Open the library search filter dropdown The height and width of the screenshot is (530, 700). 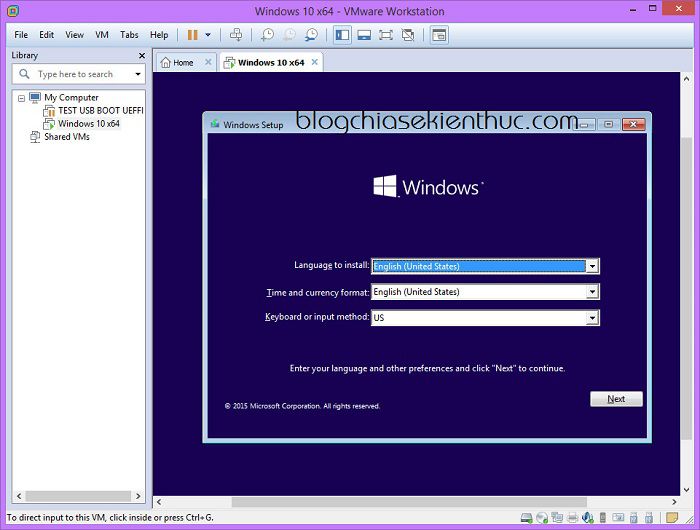pos(138,74)
